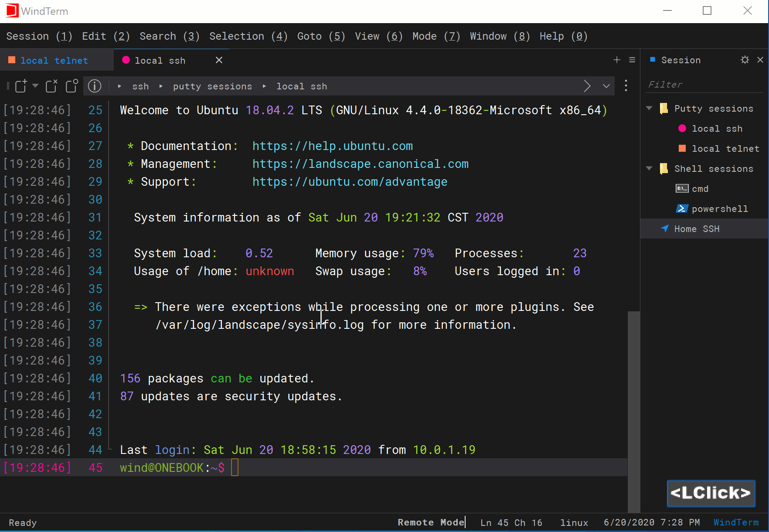Open the Window menu
769x532 pixels.
(500, 36)
